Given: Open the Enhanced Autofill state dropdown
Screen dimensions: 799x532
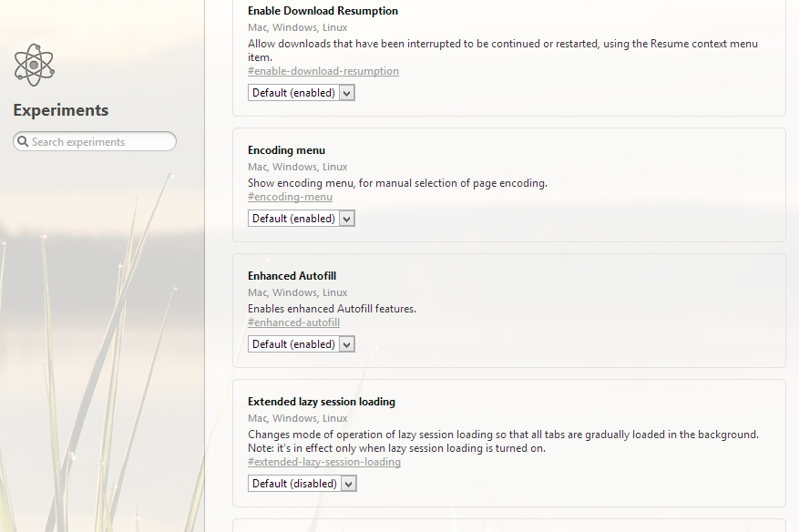Looking at the screenshot, I should pyautogui.click(x=302, y=344).
